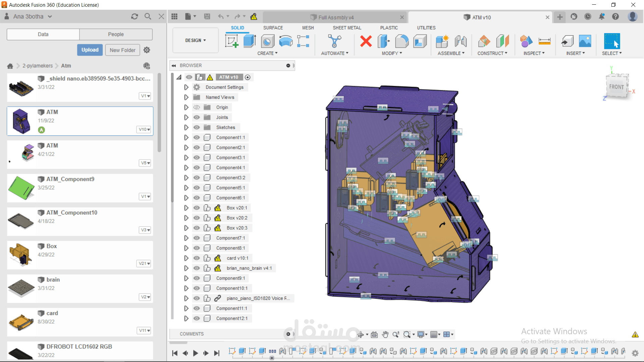This screenshot has height=362, width=644.
Task: Switch to the Full Assmbly v4 tab
Action: 335,17
